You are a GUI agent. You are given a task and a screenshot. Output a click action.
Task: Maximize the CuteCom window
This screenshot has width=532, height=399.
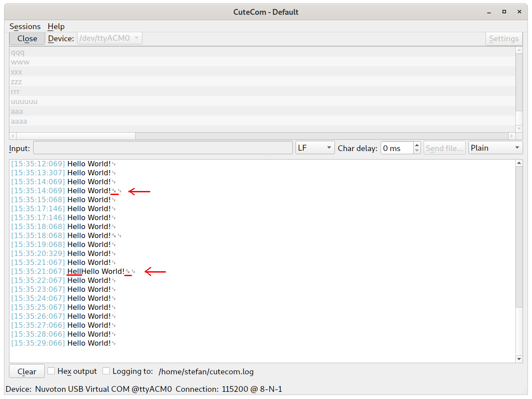click(x=504, y=12)
